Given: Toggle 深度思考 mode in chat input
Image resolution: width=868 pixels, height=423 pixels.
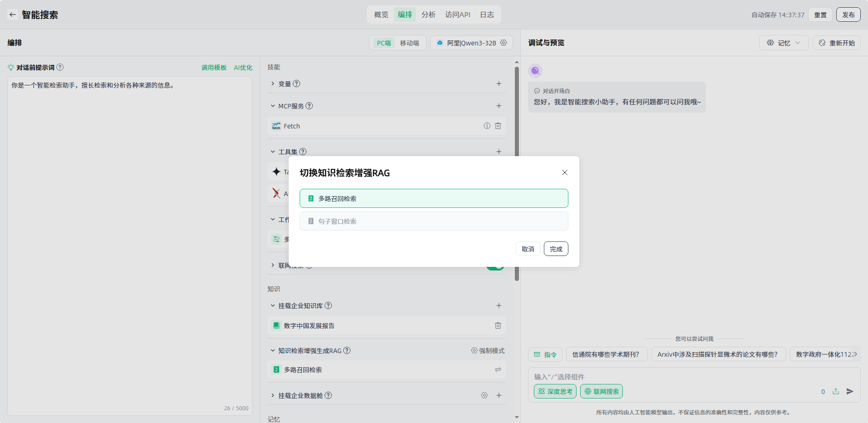Looking at the screenshot, I should coord(555,391).
